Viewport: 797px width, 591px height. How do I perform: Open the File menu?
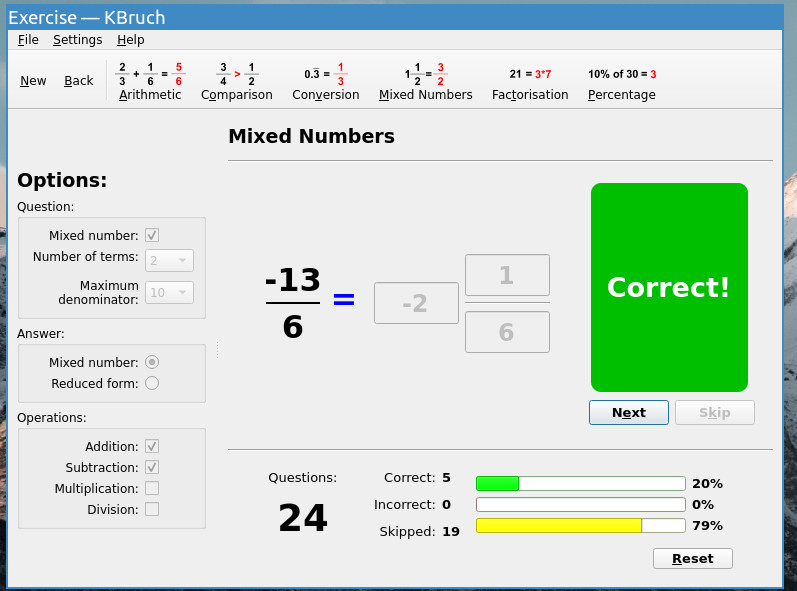28,40
